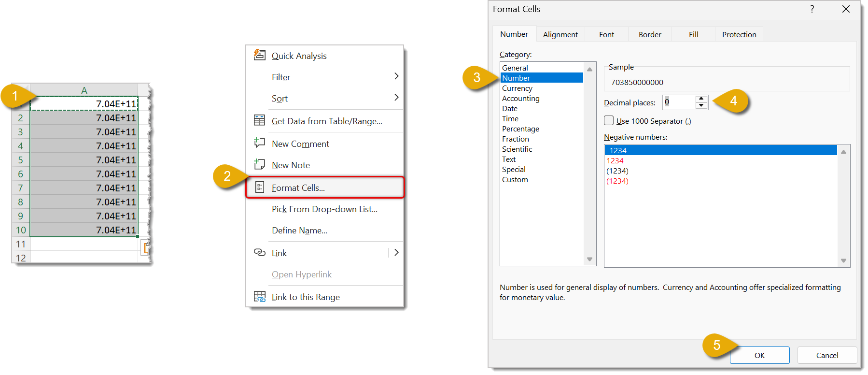Choose New Comment menu entry
Image resolution: width=868 pixels, height=375 pixels.
tap(325, 144)
